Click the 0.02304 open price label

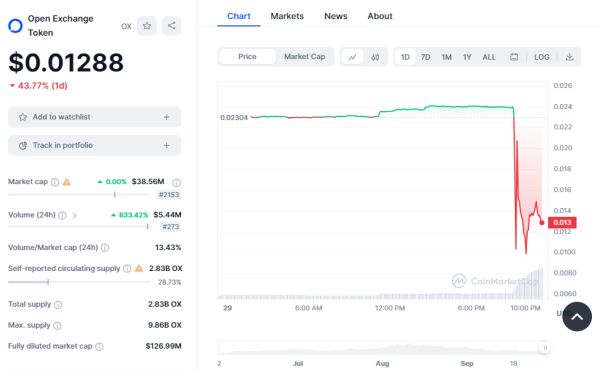[234, 117]
